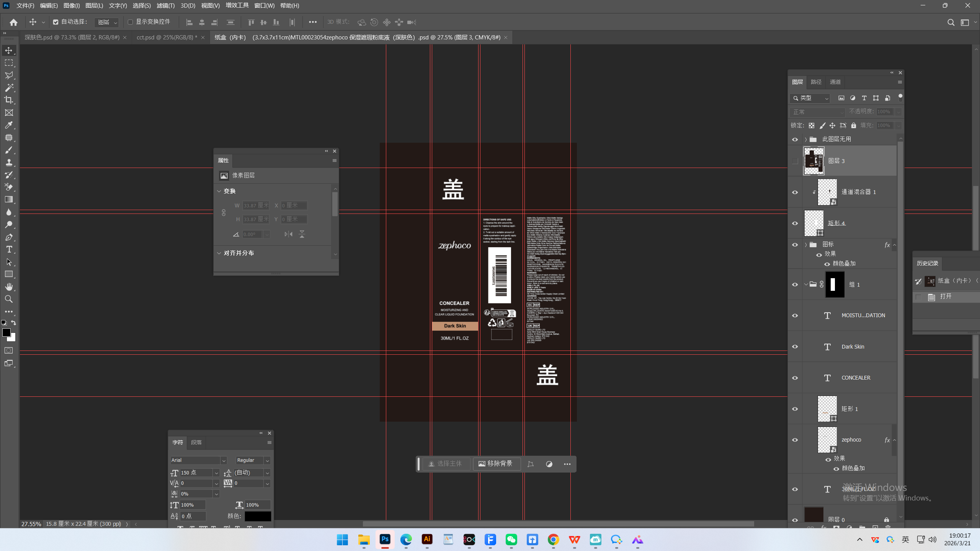980x551 pixels.
Task: Switch to the 深肤色.psd document tab
Action: pos(72,37)
